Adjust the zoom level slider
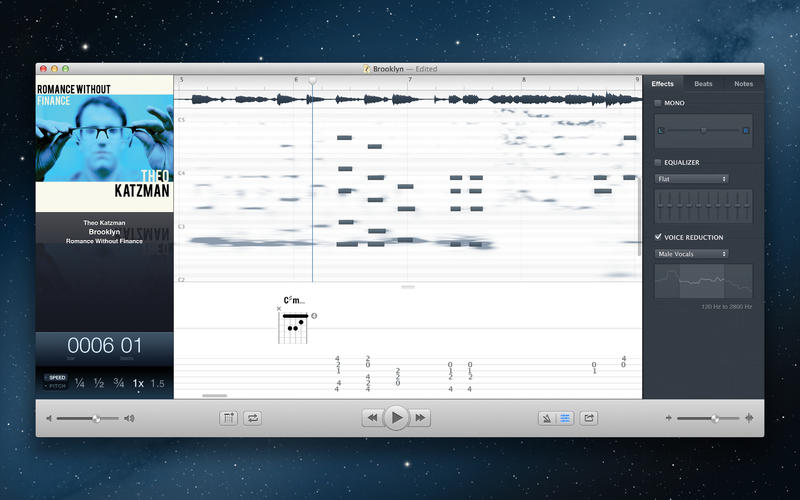The image size is (800, 500). point(708,418)
